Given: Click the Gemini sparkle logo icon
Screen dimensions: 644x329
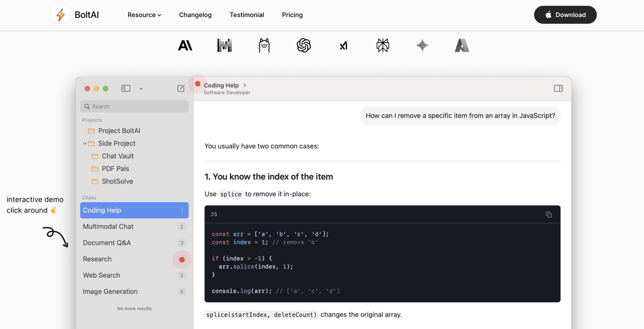Looking at the screenshot, I should click(x=422, y=45).
